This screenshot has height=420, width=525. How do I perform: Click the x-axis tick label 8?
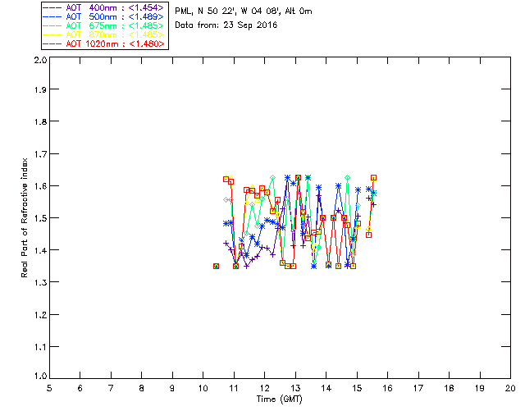tap(142, 388)
